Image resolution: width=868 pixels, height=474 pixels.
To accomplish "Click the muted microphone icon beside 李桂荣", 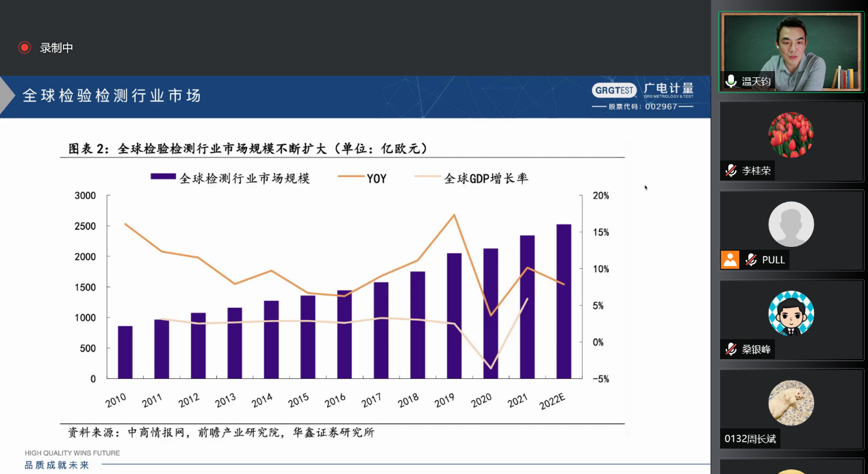I will (x=731, y=170).
